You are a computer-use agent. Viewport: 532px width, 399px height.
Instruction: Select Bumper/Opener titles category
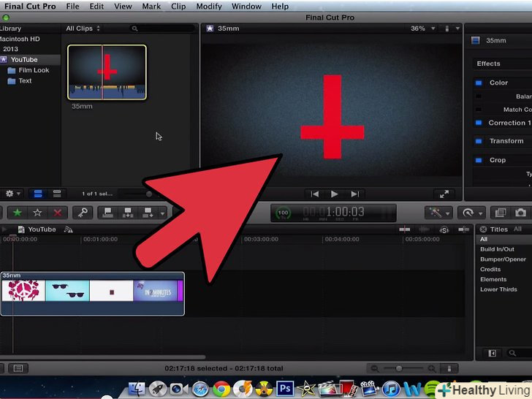point(503,259)
